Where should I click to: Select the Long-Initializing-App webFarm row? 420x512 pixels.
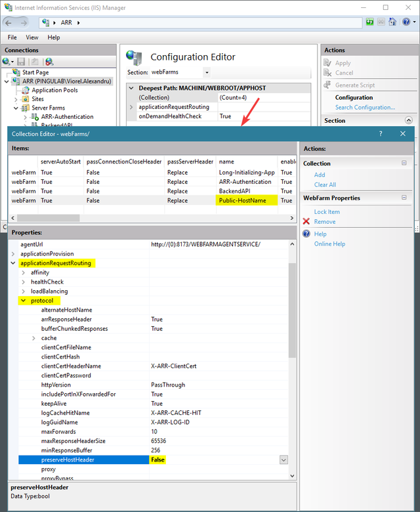tap(152, 172)
